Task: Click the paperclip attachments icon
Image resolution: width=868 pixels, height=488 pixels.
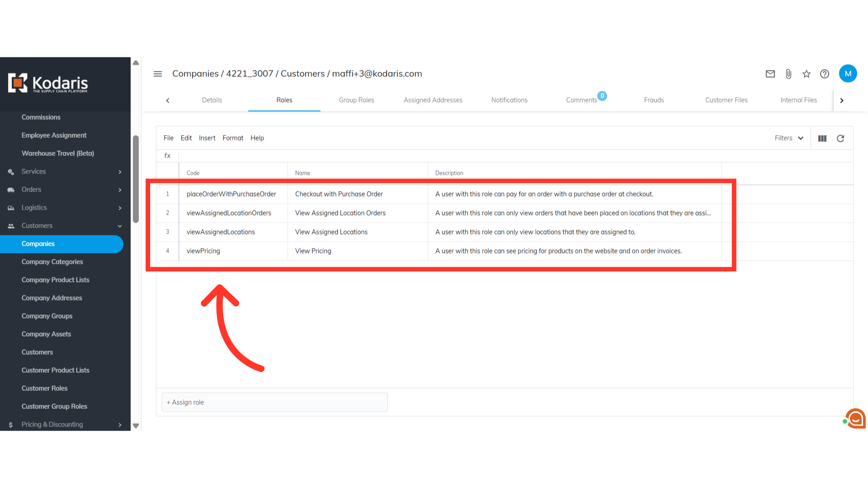Action: tap(788, 74)
